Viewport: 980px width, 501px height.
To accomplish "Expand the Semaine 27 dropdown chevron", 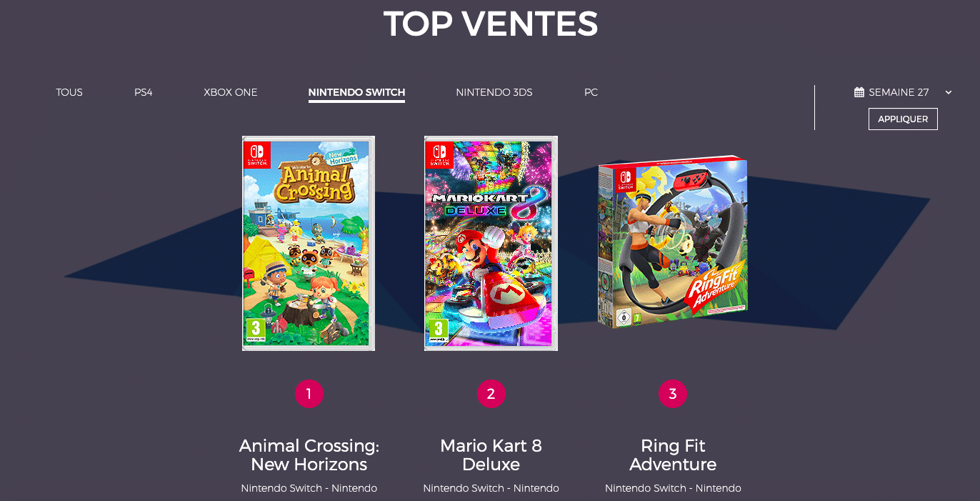I will click(x=949, y=92).
